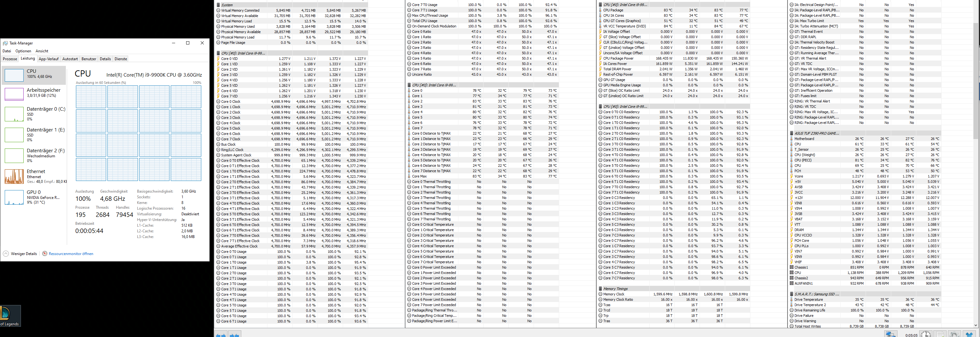Screen dimensions: 980x337
Task: Click icon of Memory Clock row
Action: pos(600,294)
